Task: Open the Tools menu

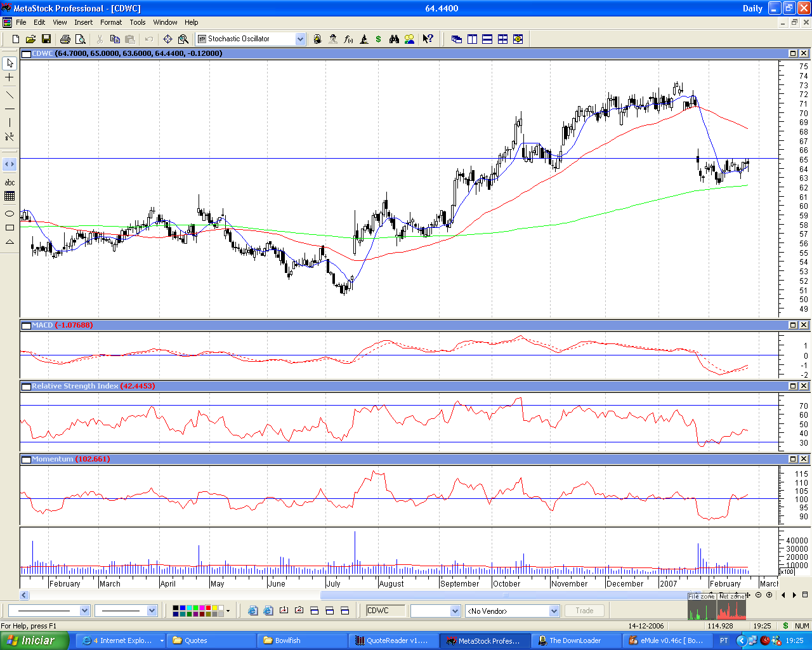Action: [138, 22]
